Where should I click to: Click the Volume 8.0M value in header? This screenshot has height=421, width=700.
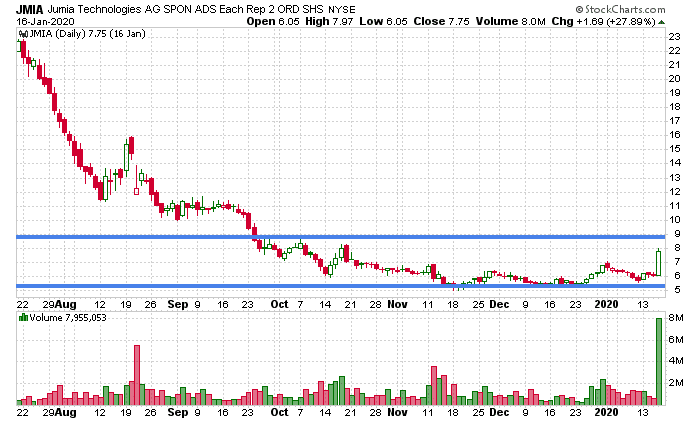[x=510, y=21]
